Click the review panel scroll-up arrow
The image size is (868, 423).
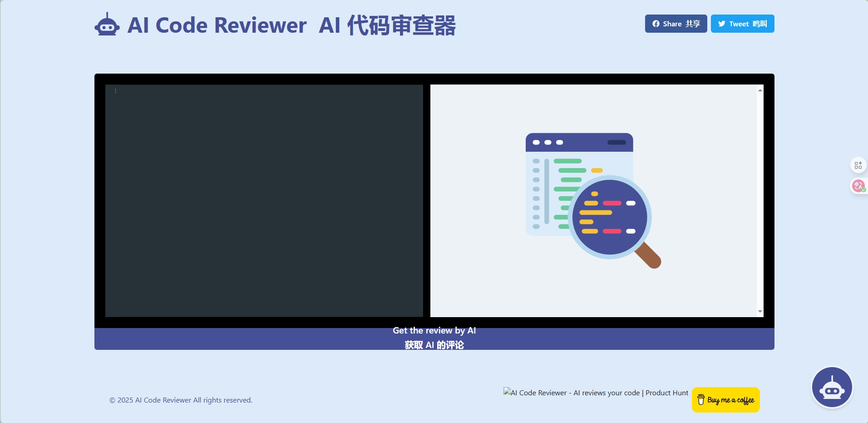click(760, 90)
